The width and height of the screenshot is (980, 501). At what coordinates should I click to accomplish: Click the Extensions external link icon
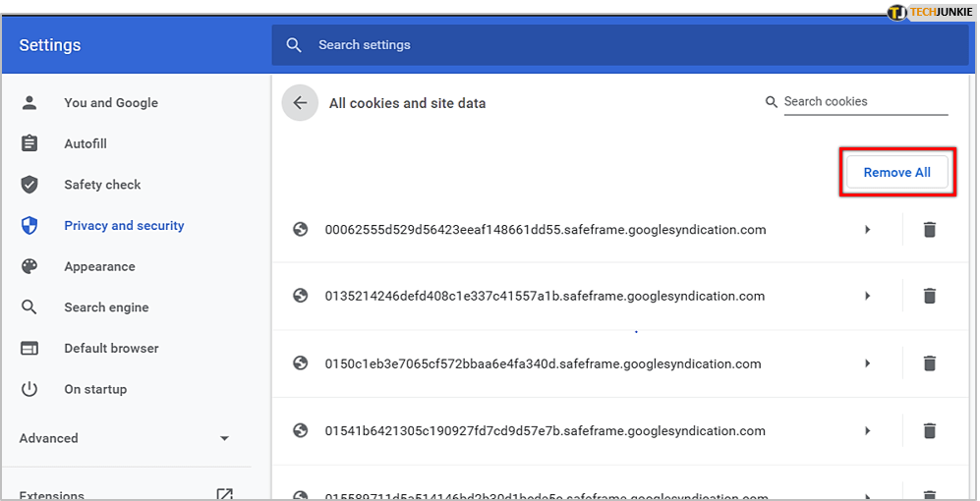click(x=224, y=494)
